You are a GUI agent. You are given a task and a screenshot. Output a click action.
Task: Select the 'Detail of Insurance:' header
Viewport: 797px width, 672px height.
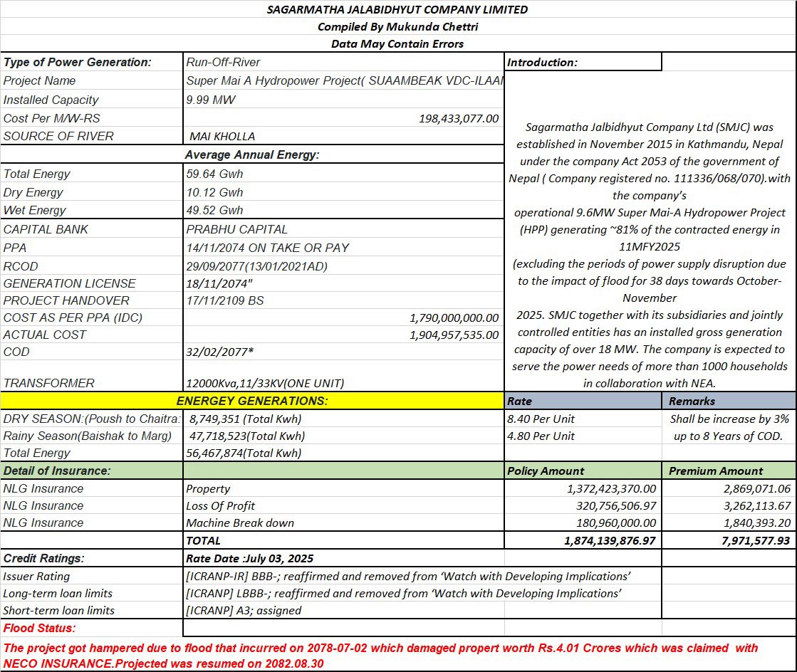tap(56, 471)
